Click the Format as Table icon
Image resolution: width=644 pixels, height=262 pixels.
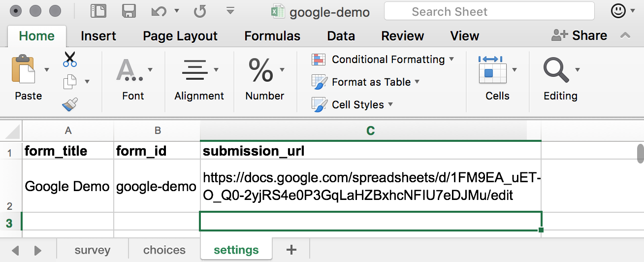click(x=319, y=82)
